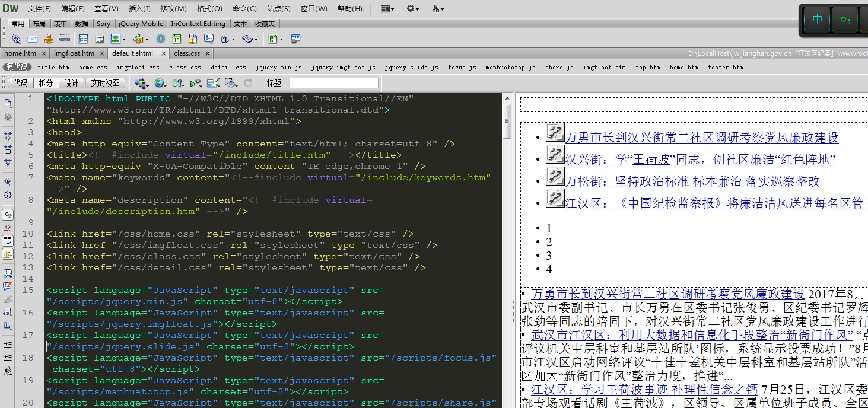
Task: Switch to the 布局 insert tab
Action: (39, 24)
